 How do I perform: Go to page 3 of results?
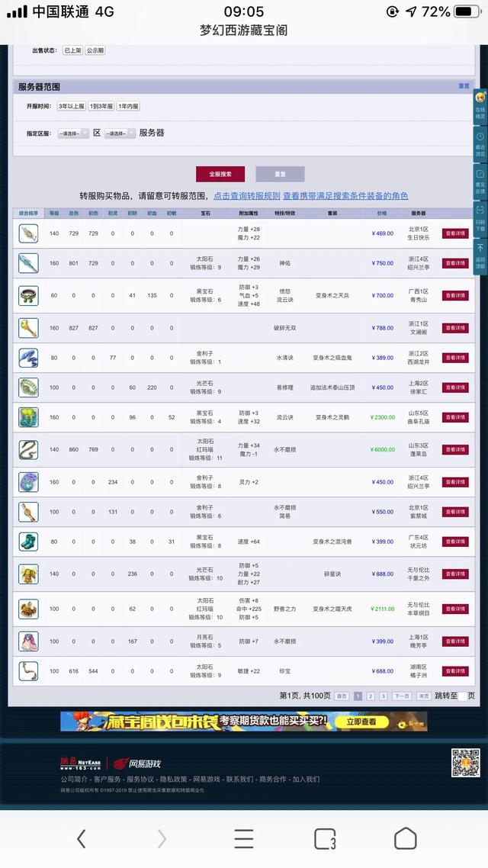(384, 696)
